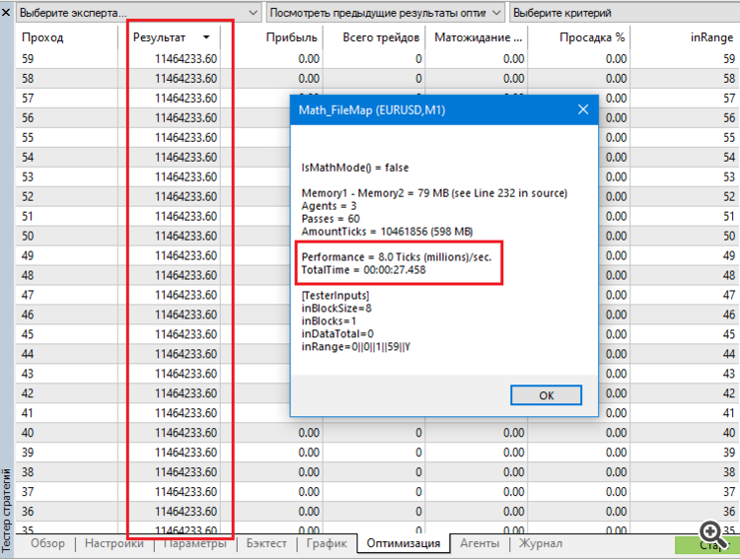Screen dimensions: 740x560
Task: Sort by the Проход column header
Action: coord(42,37)
